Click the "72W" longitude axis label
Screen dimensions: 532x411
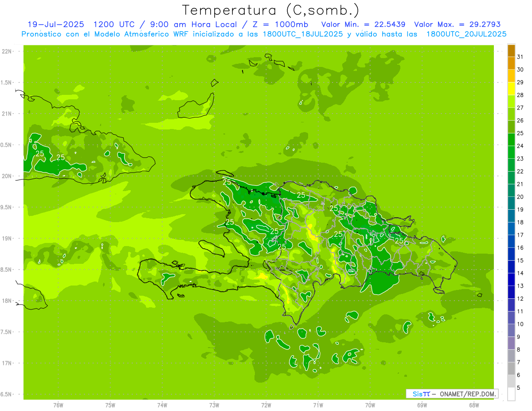click(266, 405)
